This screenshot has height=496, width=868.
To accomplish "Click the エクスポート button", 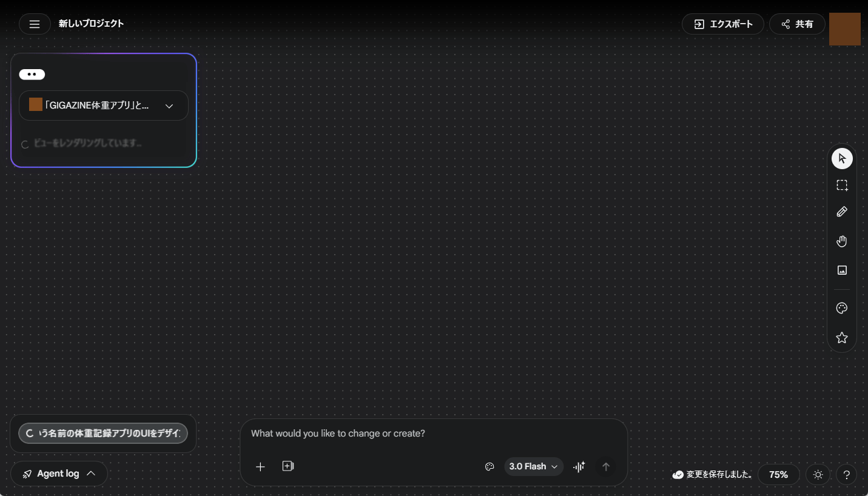I will (722, 24).
